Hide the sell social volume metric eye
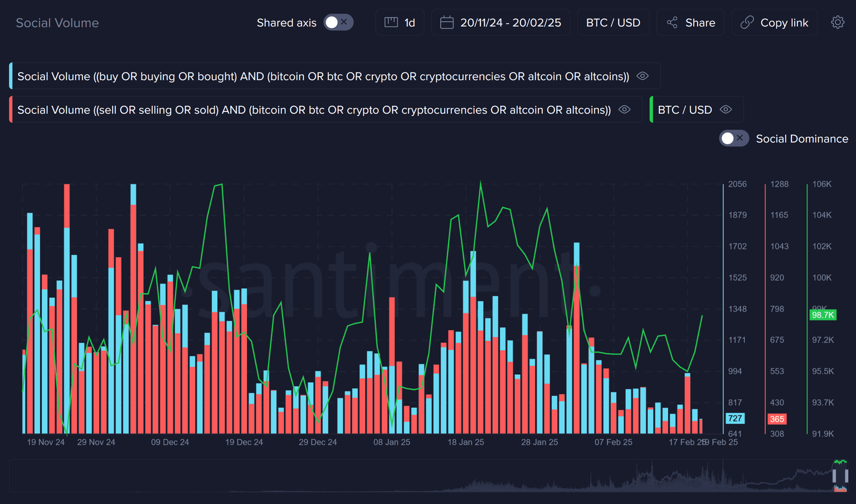Image resolution: width=856 pixels, height=504 pixels. point(624,110)
